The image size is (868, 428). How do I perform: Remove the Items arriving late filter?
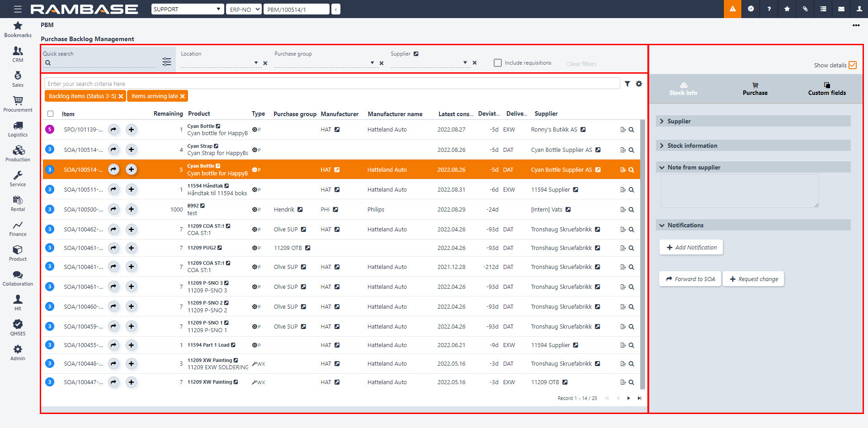[183, 96]
